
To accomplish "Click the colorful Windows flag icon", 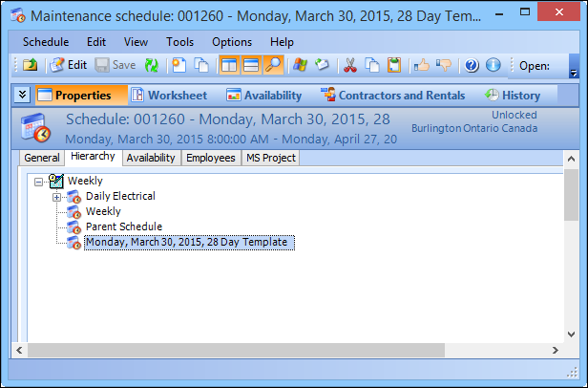I will (x=300, y=65).
